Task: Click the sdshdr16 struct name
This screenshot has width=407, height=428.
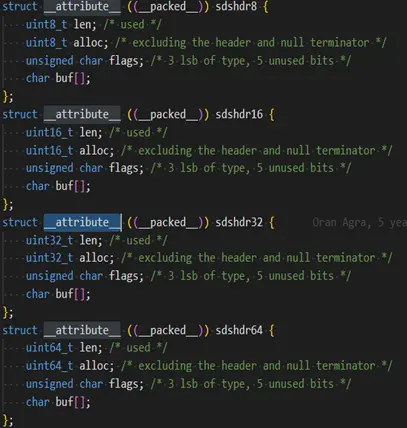Action: [x=239, y=114]
